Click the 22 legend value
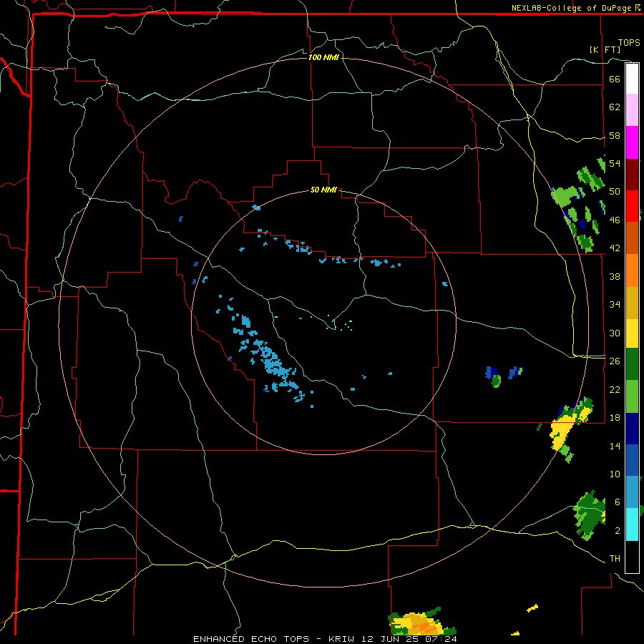 coord(615,389)
